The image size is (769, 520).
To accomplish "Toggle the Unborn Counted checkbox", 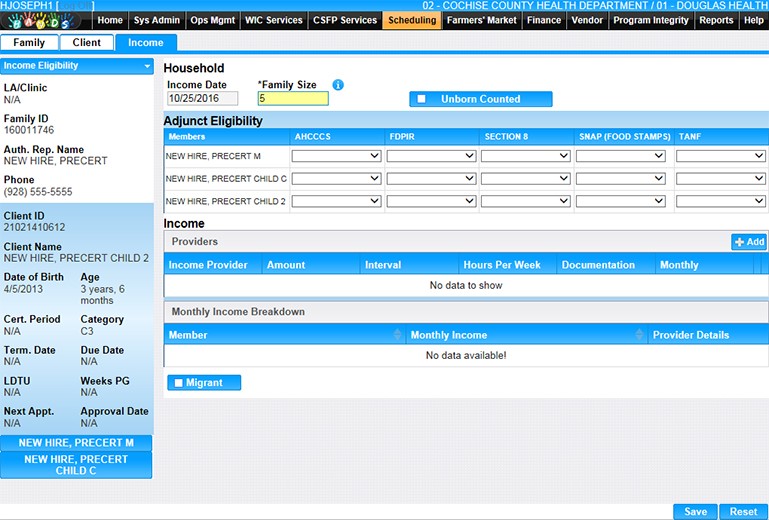I will pos(422,99).
